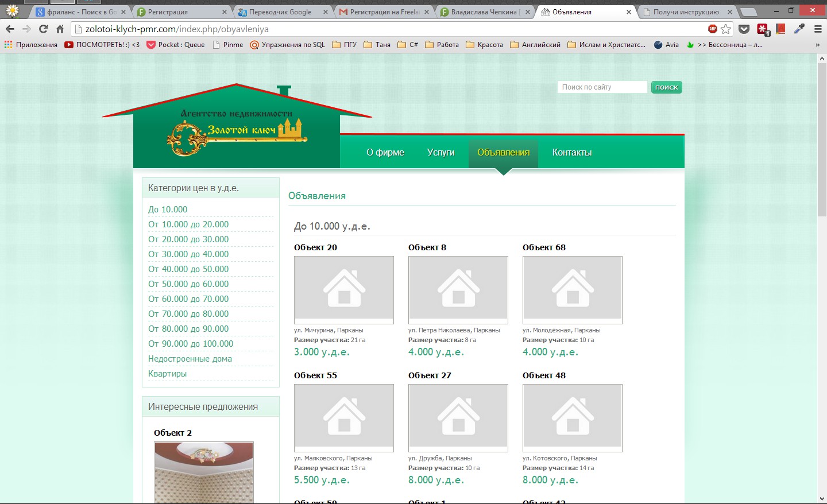Select the От 50.000 до 60.000 category
The width and height of the screenshot is (827, 504).
188,284
